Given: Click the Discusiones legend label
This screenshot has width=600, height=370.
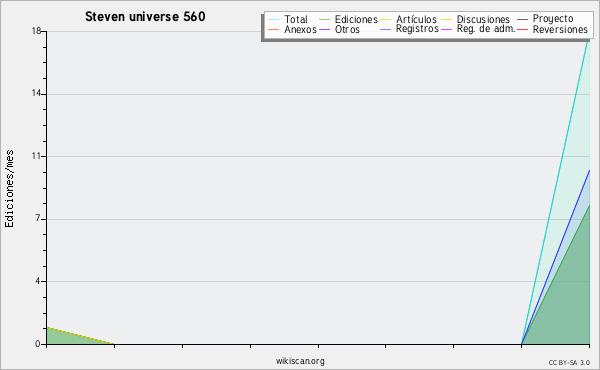Looking at the screenshot, I should point(483,19).
